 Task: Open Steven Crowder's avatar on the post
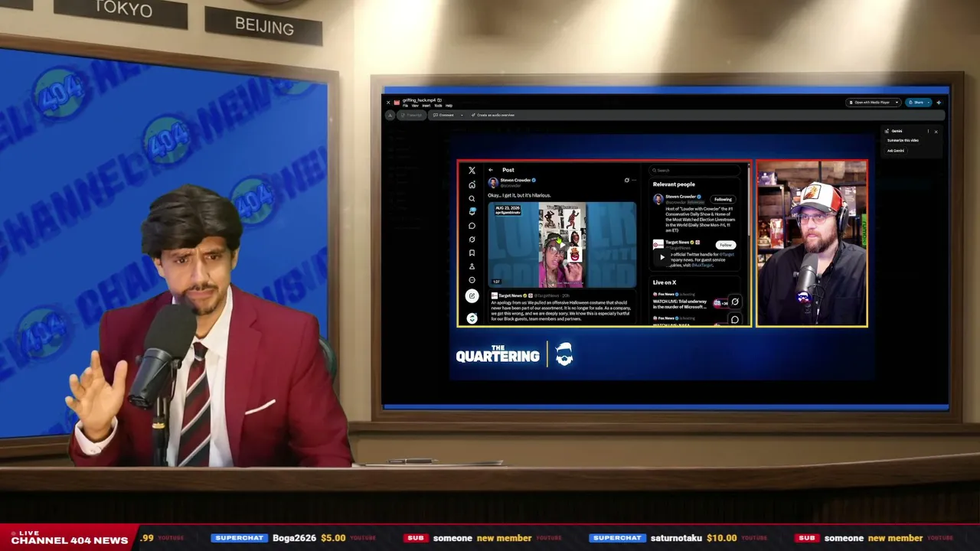(493, 182)
